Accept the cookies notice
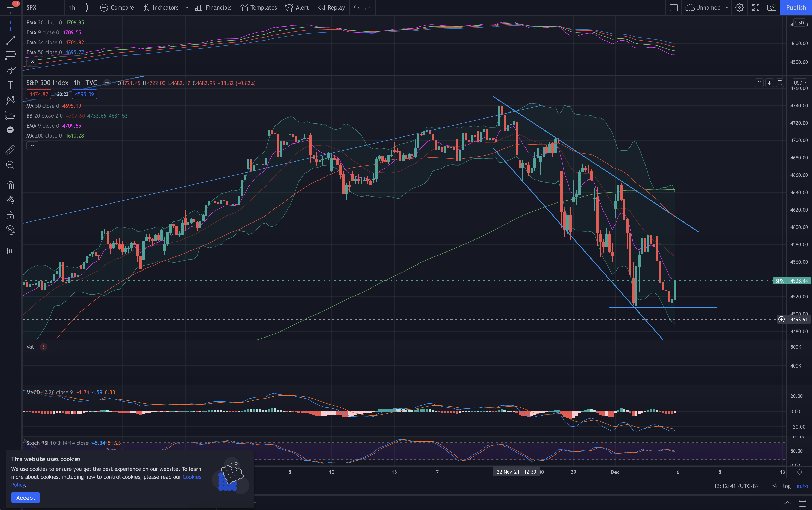 click(x=25, y=498)
